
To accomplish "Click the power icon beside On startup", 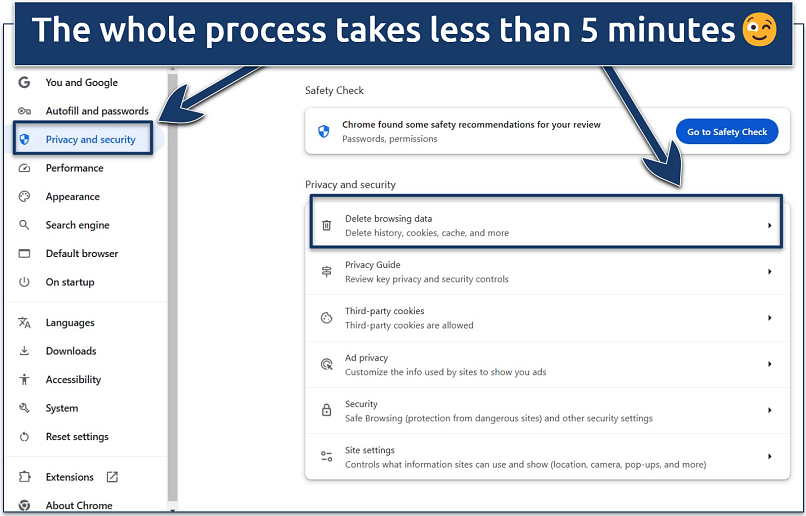I will (24, 282).
